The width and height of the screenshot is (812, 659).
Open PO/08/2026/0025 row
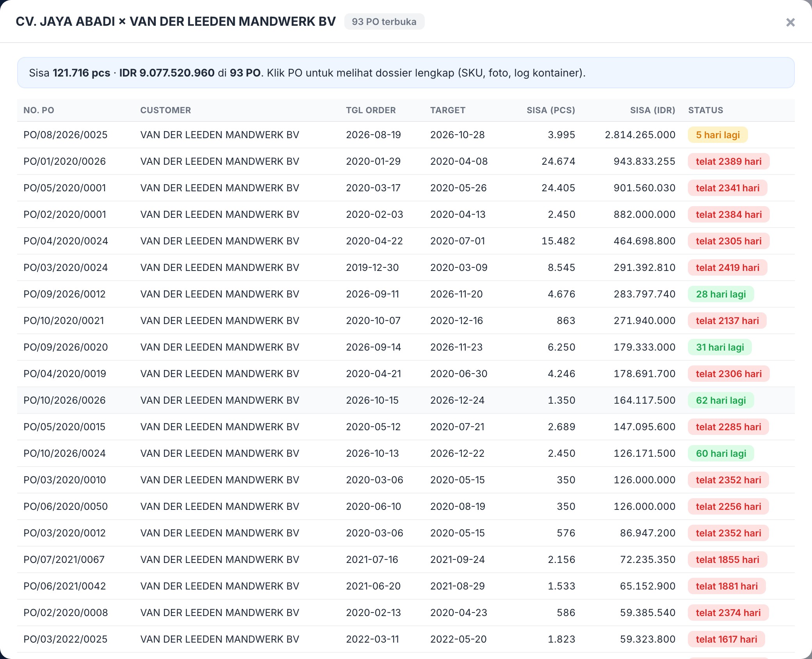pyautogui.click(x=406, y=135)
